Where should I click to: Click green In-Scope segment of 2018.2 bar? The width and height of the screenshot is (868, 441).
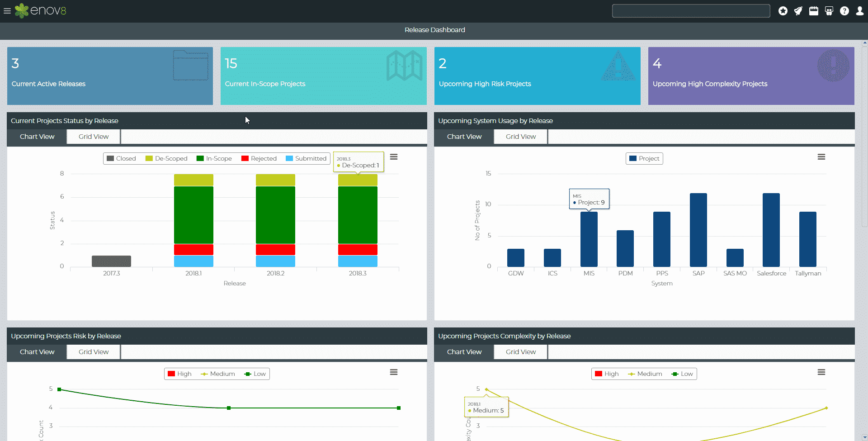275,215
